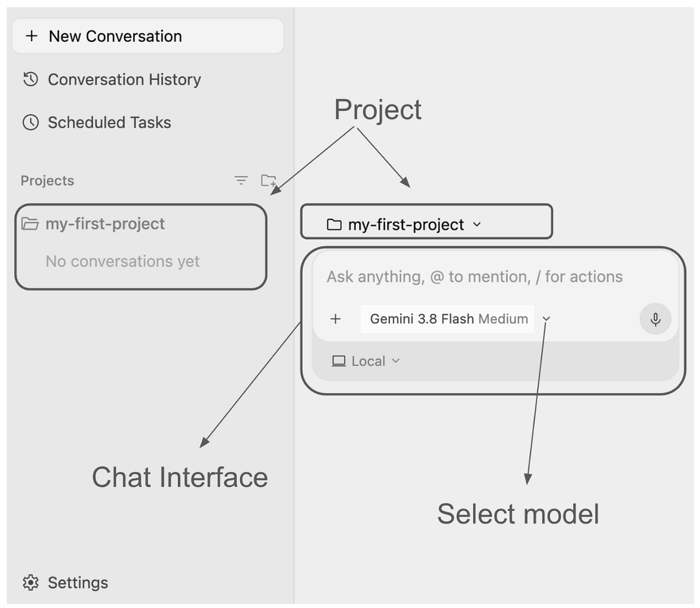Expand the model selector chevron

click(x=546, y=319)
